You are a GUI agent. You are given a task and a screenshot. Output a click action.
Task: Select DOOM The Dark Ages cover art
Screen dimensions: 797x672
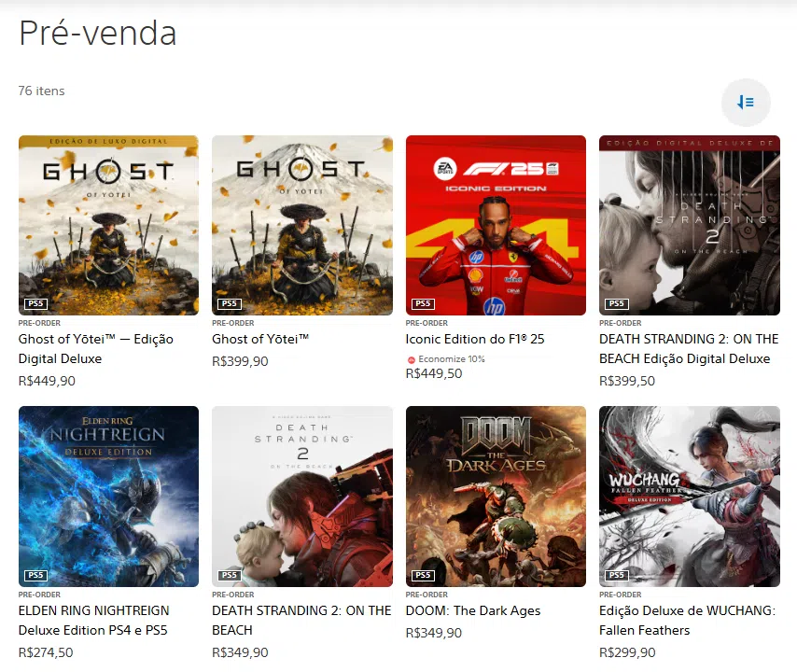click(496, 497)
